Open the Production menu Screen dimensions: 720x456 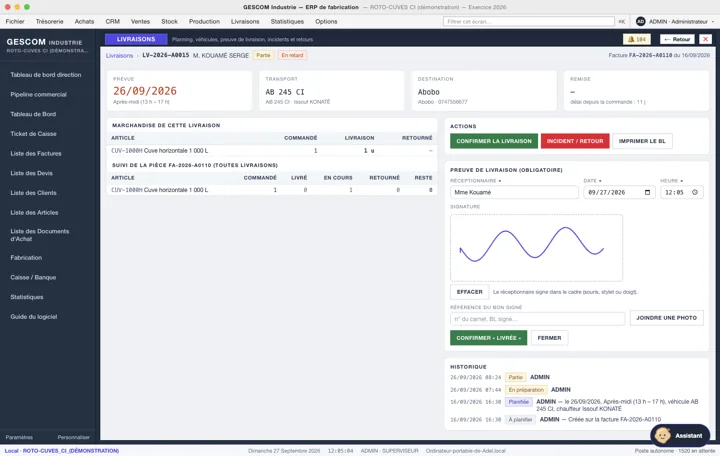[x=204, y=22]
